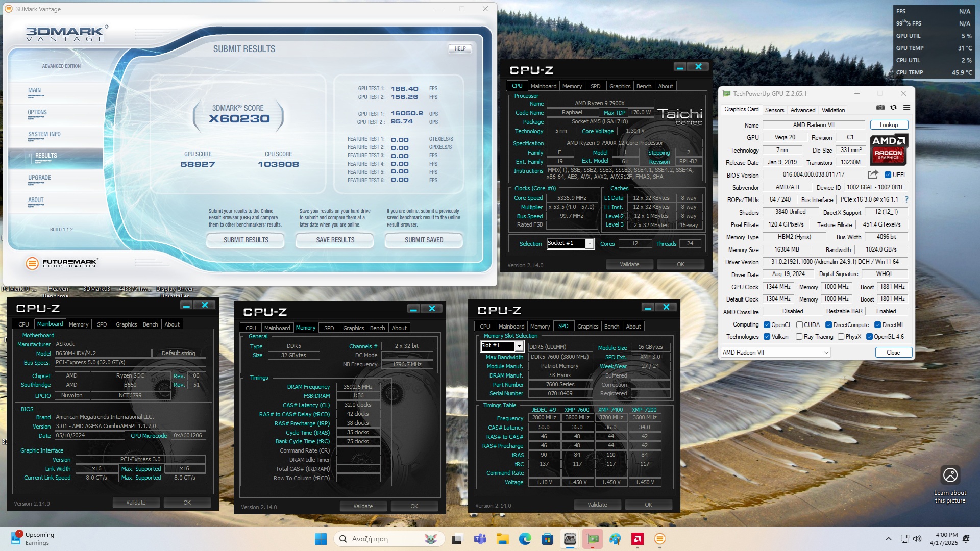Click the B650M-HDV/M.2 model field
This screenshot has width=980, height=551.
click(103, 353)
